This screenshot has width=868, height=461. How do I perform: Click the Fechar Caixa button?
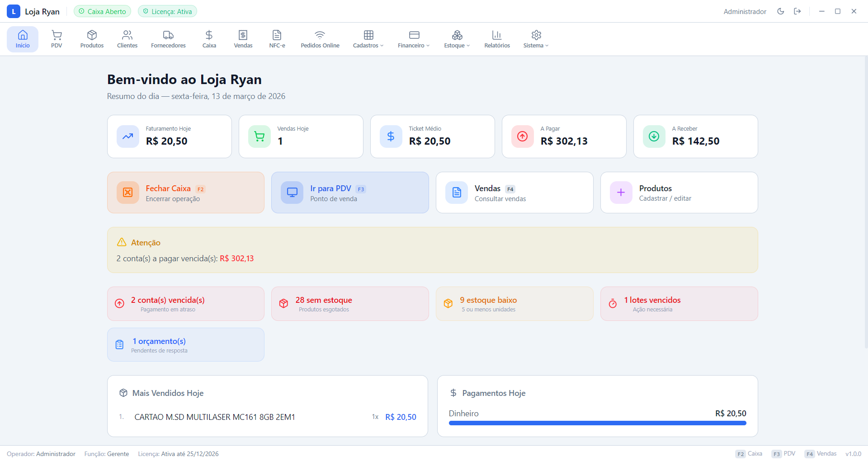[x=186, y=193]
